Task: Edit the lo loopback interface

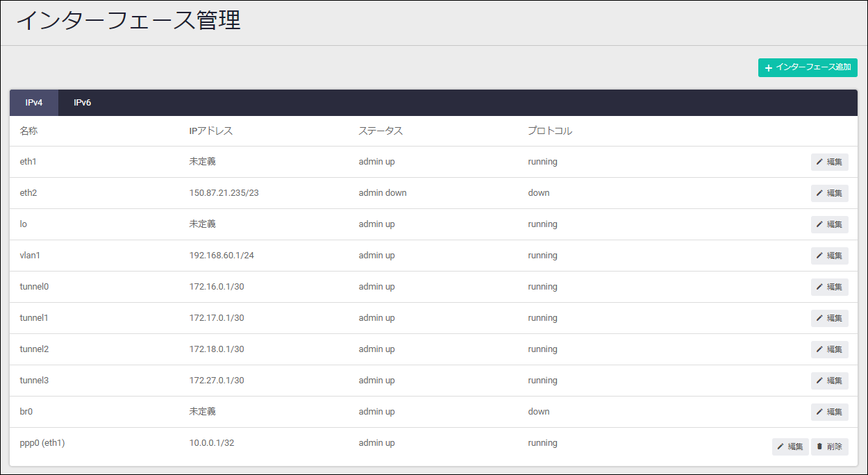Action: click(829, 224)
